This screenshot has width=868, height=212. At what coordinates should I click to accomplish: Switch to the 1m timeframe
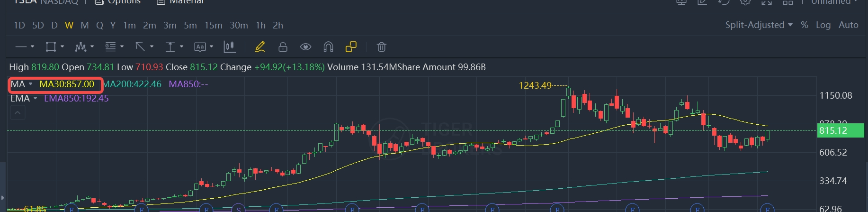[x=129, y=25]
